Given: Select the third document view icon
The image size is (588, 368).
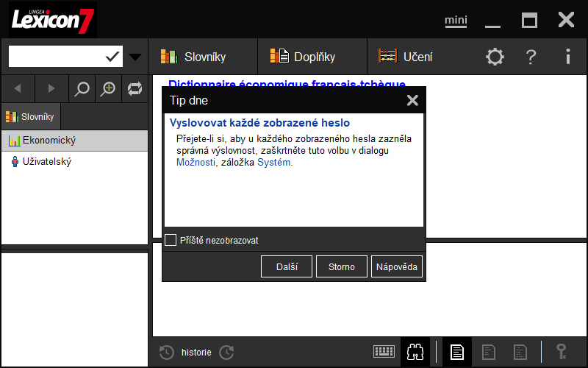Looking at the screenshot, I should click(x=520, y=352).
